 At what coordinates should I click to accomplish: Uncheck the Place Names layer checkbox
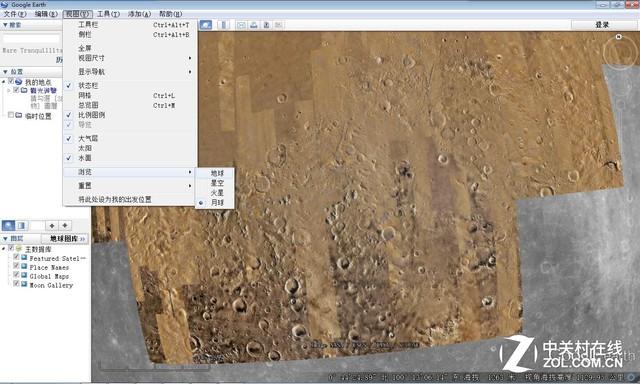pos(16,266)
